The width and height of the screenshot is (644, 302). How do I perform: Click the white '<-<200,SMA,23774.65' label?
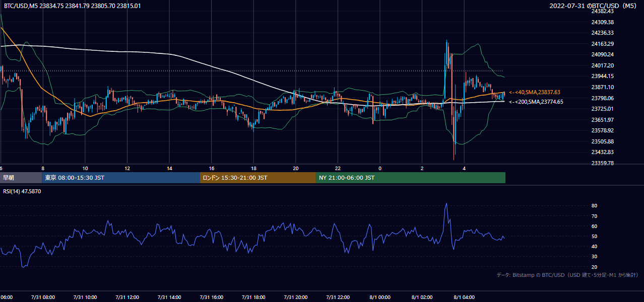click(x=536, y=102)
